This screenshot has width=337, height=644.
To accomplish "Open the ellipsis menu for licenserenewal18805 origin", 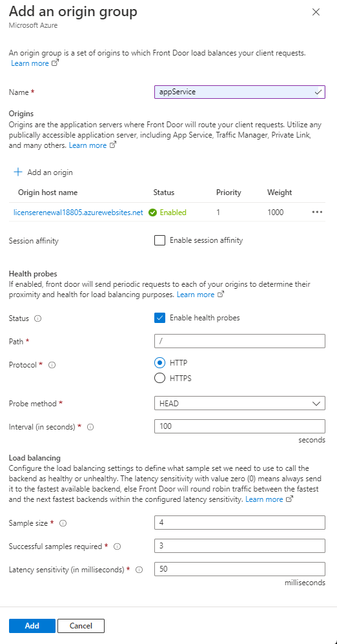I will click(x=317, y=212).
